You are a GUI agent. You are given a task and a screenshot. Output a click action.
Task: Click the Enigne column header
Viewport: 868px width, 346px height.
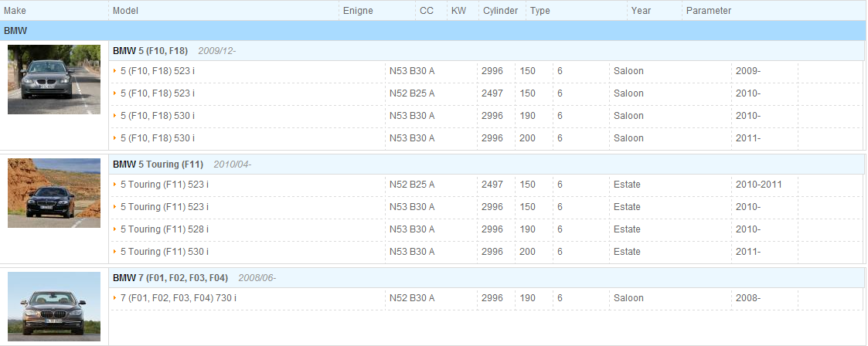pyautogui.click(x=358, y=11)
